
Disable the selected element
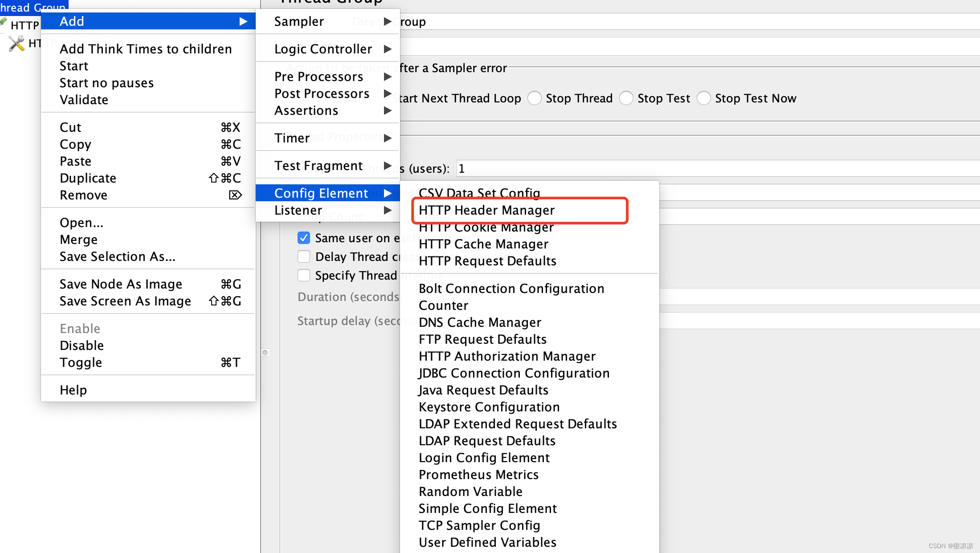click(x=148, y=346)
